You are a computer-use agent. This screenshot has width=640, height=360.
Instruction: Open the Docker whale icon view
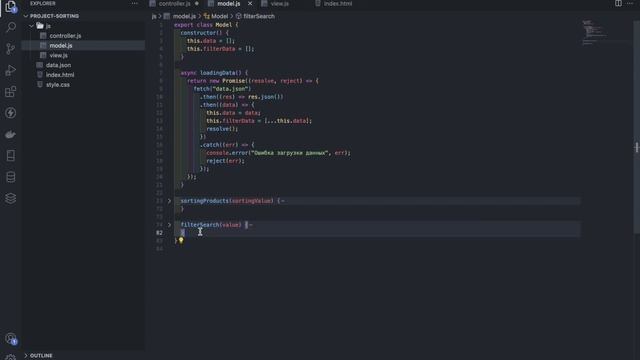pos(11,134)
